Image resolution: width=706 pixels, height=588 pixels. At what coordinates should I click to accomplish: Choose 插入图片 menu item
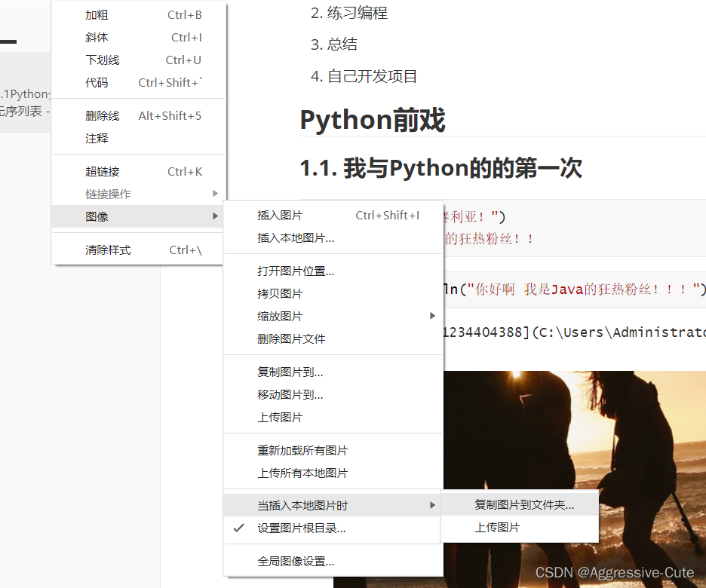(333, 215)
